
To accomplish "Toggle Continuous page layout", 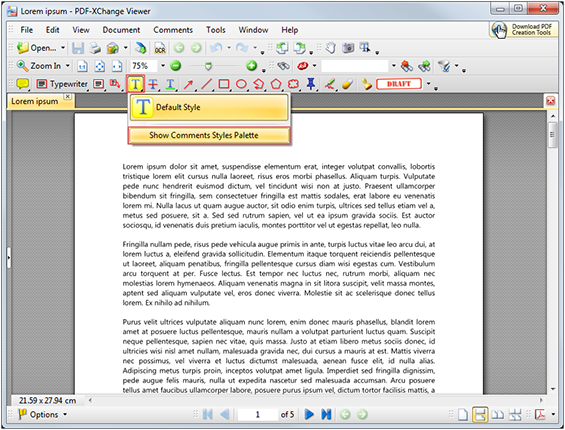I will pos(480,415).
